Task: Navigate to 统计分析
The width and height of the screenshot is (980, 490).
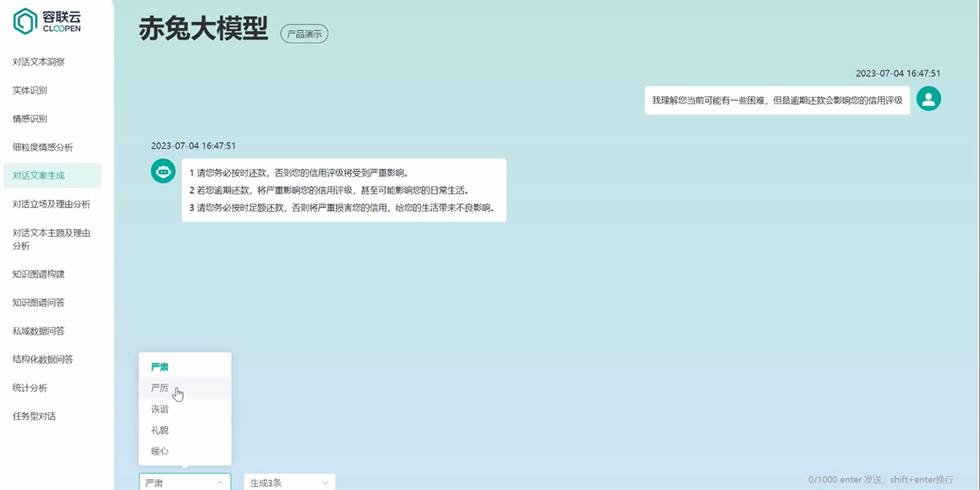Action: click(x=30, y=387)
